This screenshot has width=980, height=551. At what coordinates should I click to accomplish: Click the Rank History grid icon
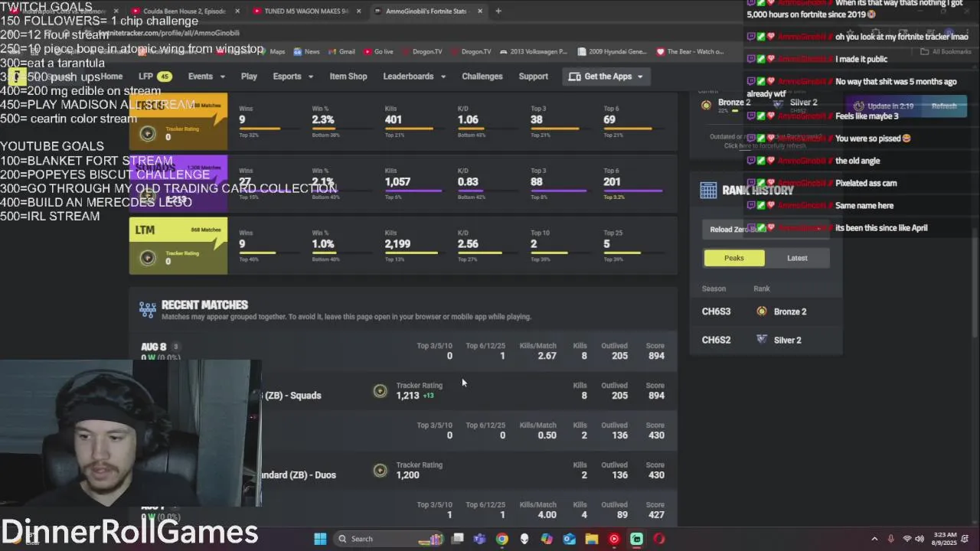708,191
